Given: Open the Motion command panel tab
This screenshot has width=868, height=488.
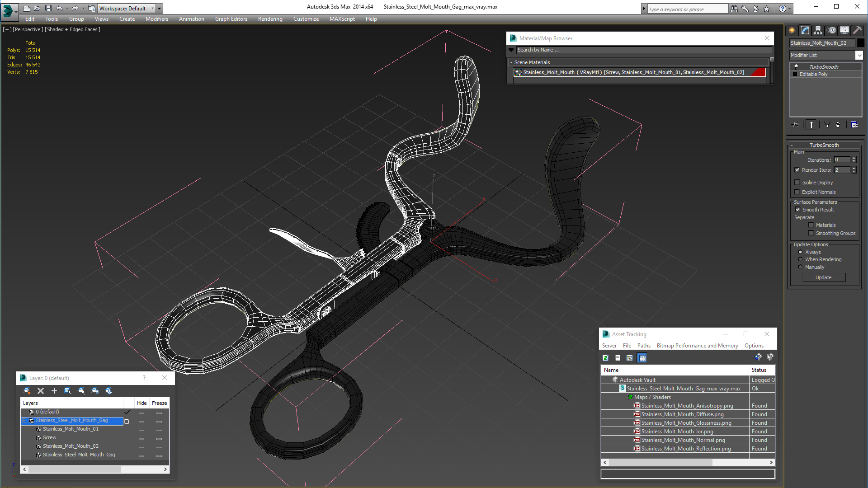Looking at the screenshot, I should [831, 30].
